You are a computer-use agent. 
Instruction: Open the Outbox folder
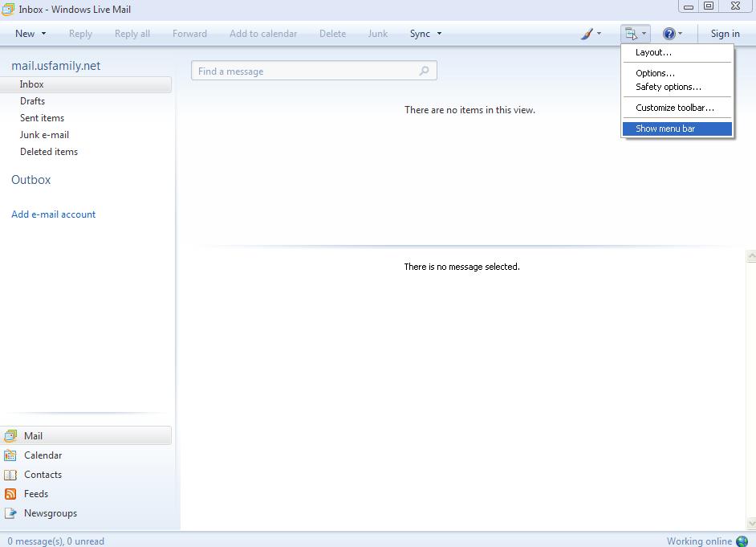click(30, 180)
